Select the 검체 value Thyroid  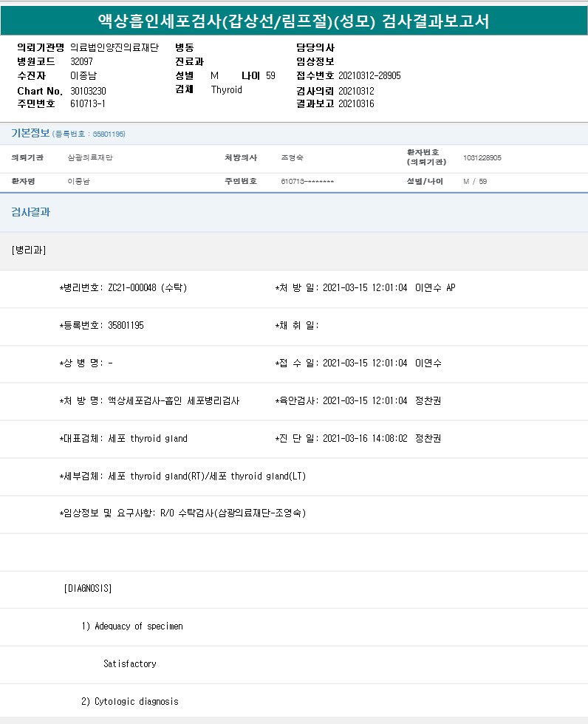tap(226, 90)
